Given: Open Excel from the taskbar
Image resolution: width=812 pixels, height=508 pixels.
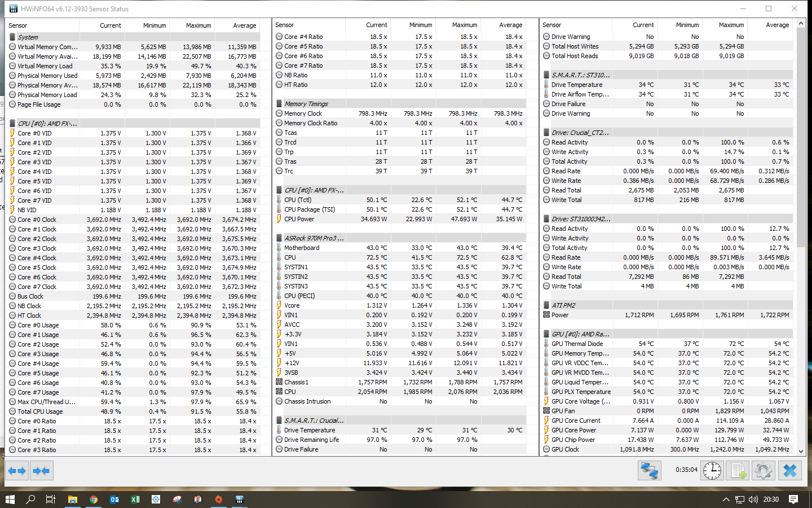Looking at the screenshot, I should (135, 499).
